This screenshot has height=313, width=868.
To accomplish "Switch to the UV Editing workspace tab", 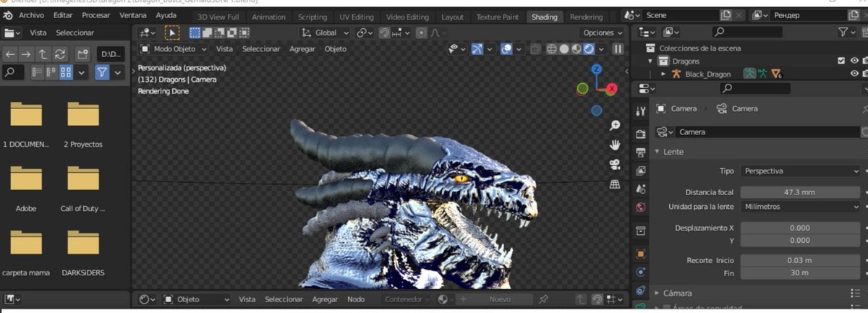I will tap(357, 17).
